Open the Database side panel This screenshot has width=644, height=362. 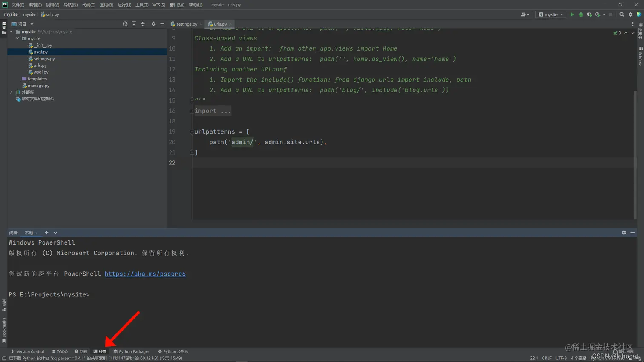coord(640,31)
